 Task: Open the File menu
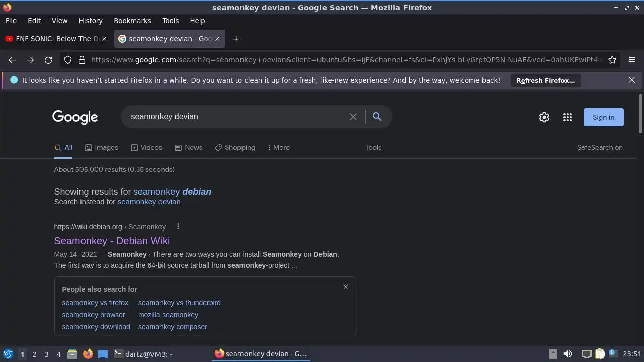tap(11, 21)
